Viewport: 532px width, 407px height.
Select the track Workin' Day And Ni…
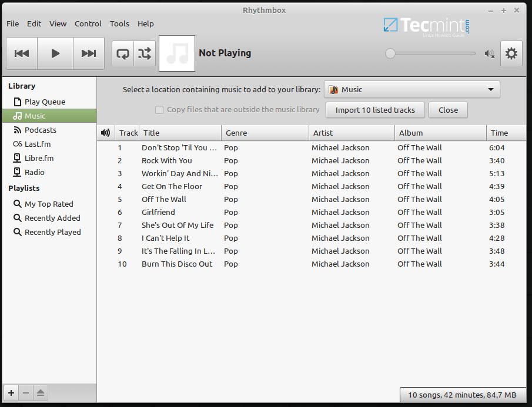pyautogui.click(x=312, y=173)
